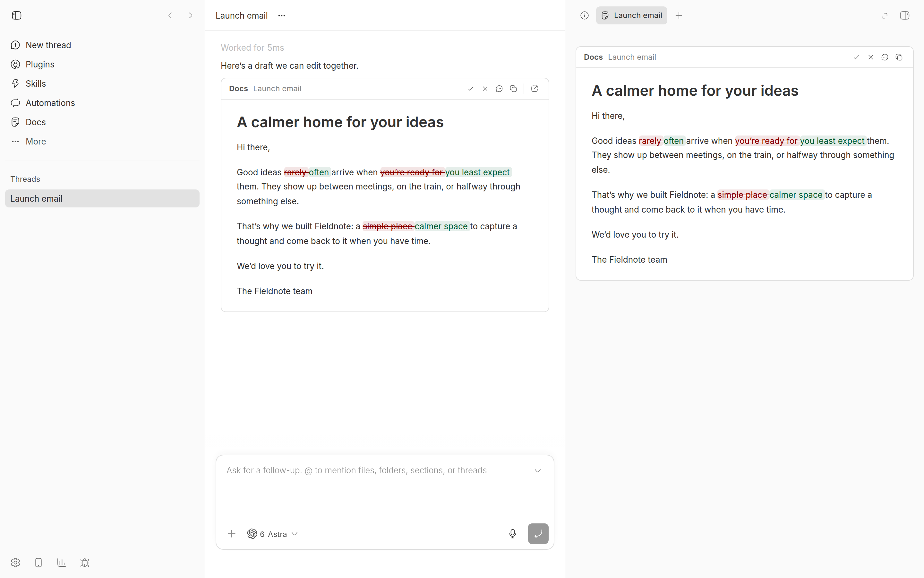Add a comment in the right panel doc
This screenshot has height=578, width=924.
tap(885, 57)
